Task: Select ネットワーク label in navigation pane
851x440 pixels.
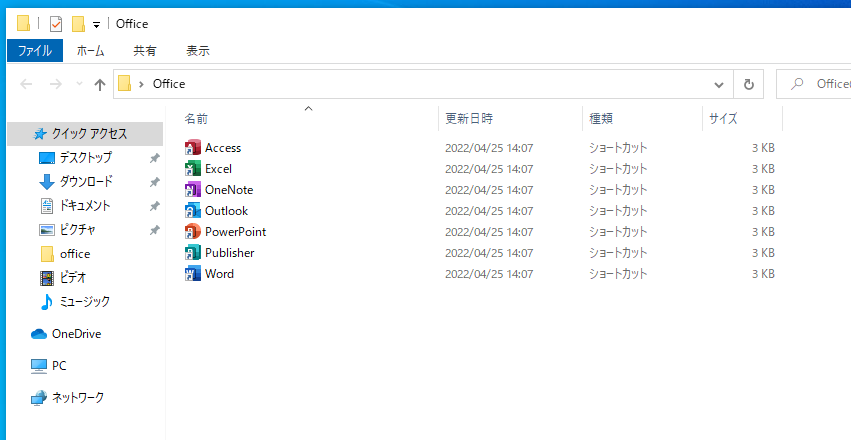Action: click(x=78, y=398)
